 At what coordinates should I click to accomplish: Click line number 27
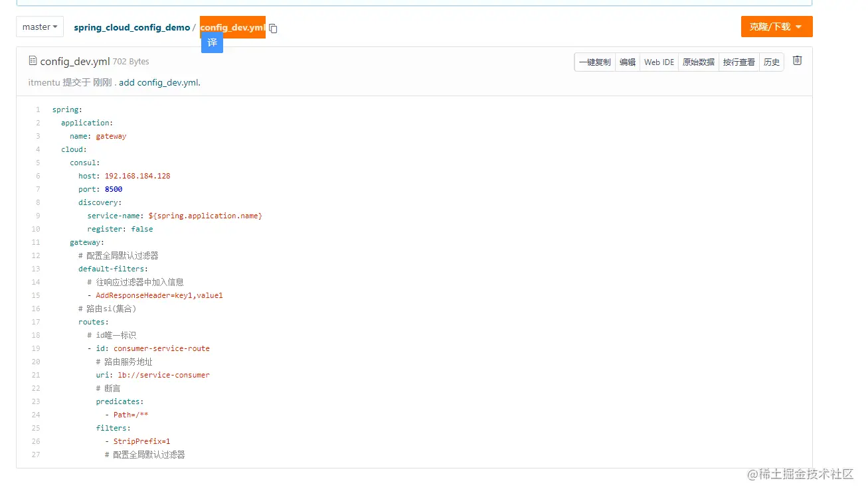36,455
